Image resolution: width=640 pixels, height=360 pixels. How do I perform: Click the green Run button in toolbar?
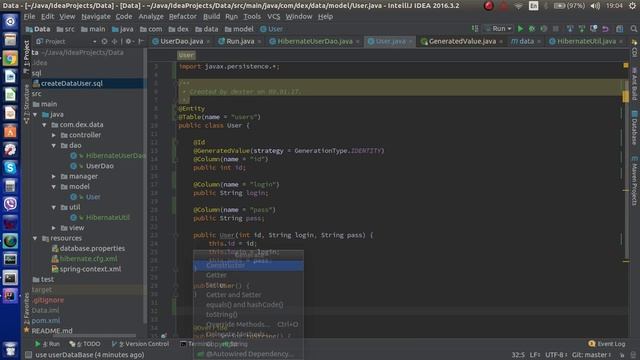520,29
